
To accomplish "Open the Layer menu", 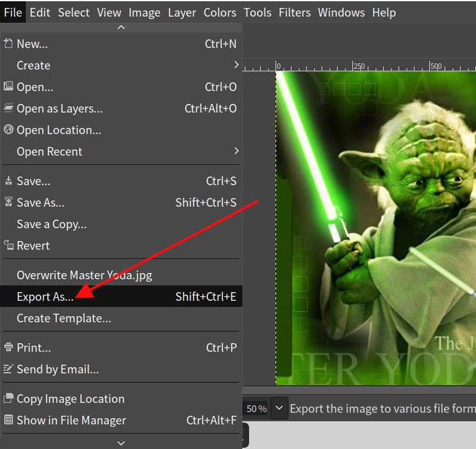I will coord(182,12).
